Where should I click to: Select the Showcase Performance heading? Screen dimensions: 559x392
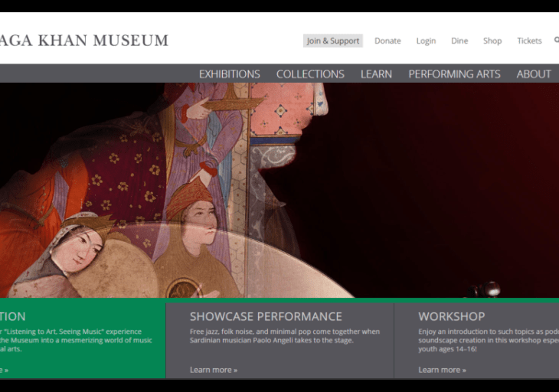coord(266,316)
